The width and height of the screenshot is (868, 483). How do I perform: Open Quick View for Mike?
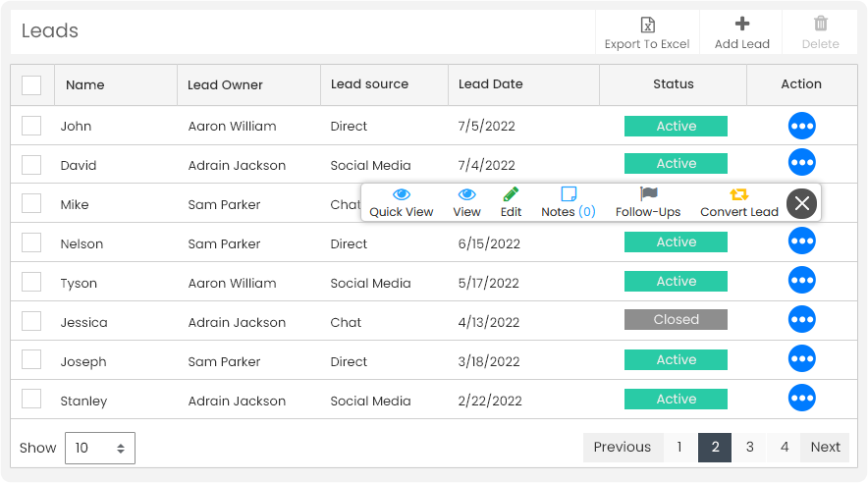(x=401, y=203)
